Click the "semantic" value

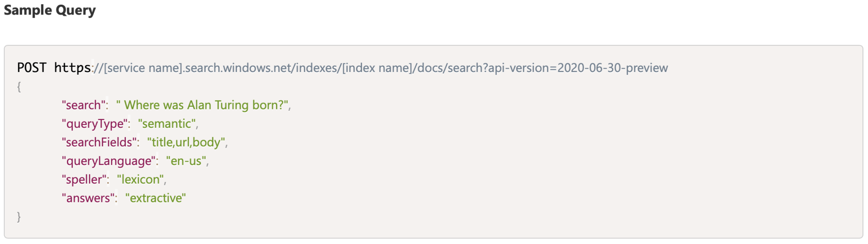[167, 124]
